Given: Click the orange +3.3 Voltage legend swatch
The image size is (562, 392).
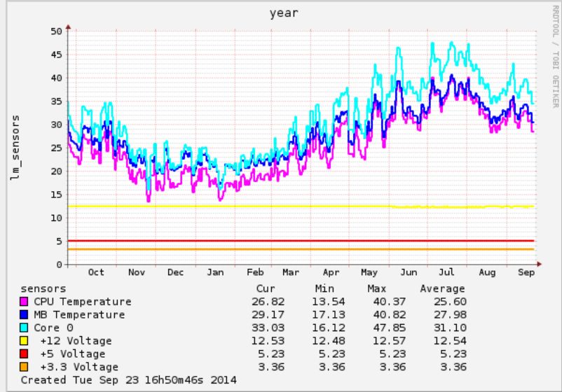Looking at the screenshot, I should (x=24, y=367).
